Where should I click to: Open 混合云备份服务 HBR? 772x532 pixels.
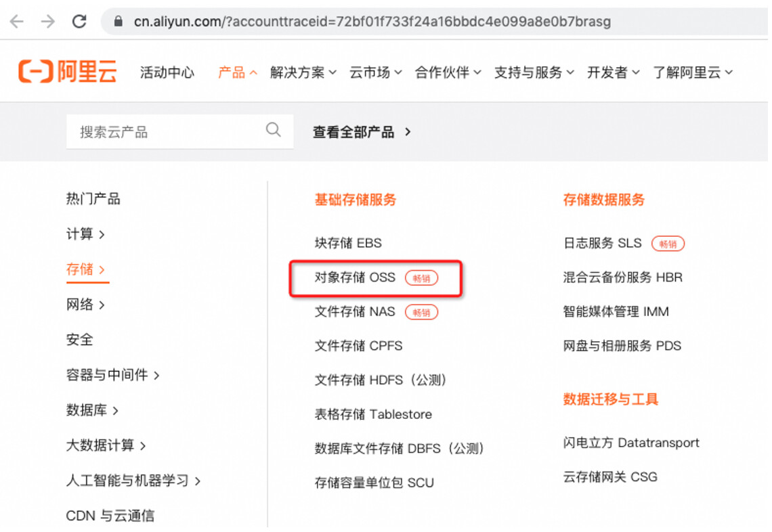[623, 278]
